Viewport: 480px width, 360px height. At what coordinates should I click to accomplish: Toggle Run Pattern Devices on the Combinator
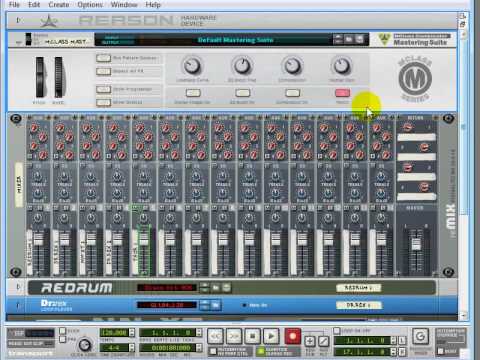pos(103,58)
